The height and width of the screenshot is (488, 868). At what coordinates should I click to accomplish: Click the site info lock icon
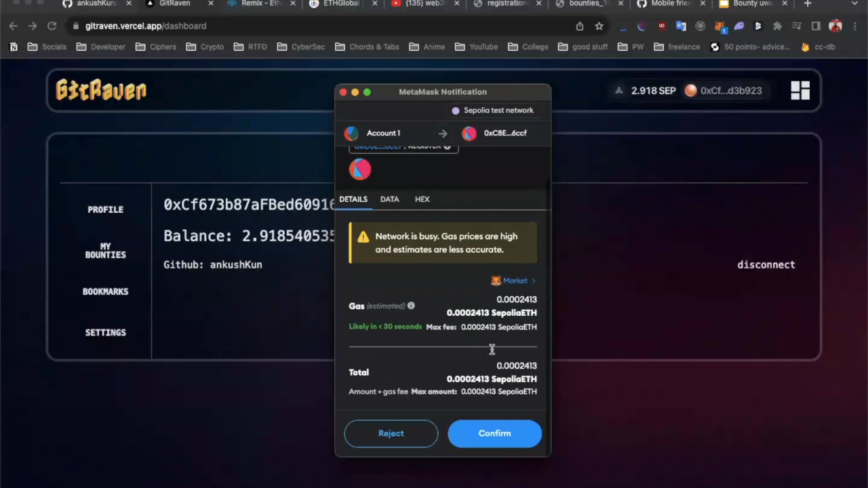[75, 26]
